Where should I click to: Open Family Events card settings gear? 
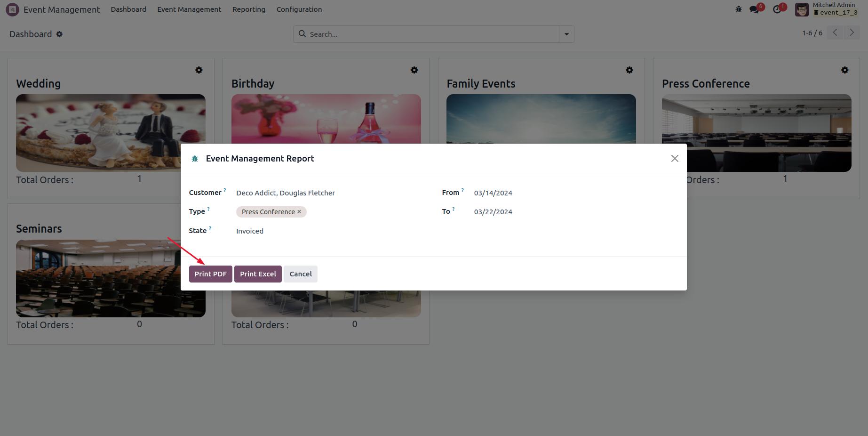coord(629,70)
